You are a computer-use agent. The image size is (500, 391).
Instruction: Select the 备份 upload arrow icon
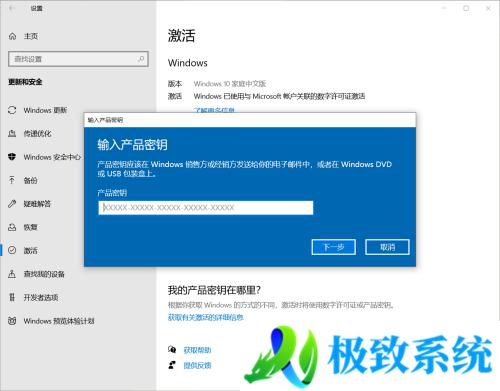(x=12, y=180)
